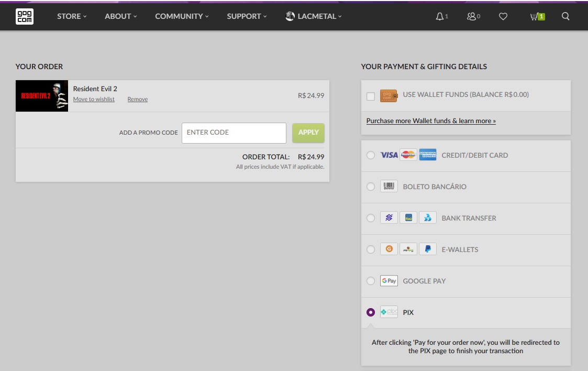Click the Resident Evil 2 title
This screenshot has width=588, height=371.
pyautogui.click(x=95, y=89)
